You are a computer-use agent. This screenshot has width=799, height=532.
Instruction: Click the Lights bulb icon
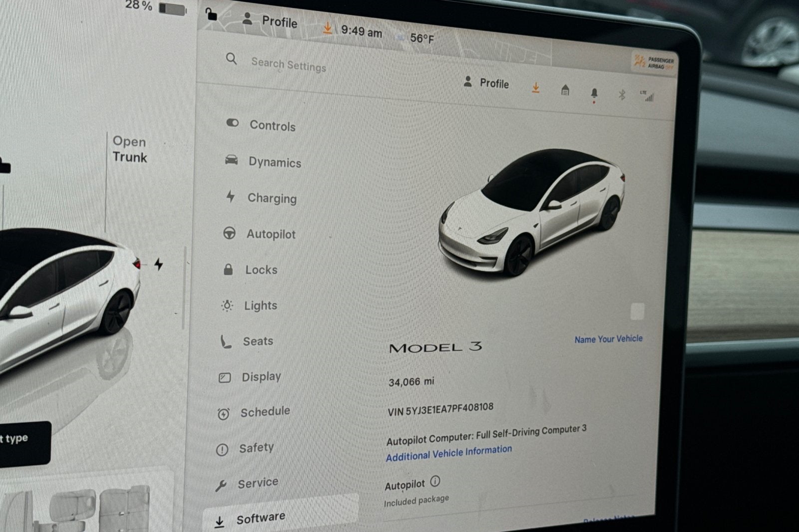pyautogui.click(x=227, y=305)
